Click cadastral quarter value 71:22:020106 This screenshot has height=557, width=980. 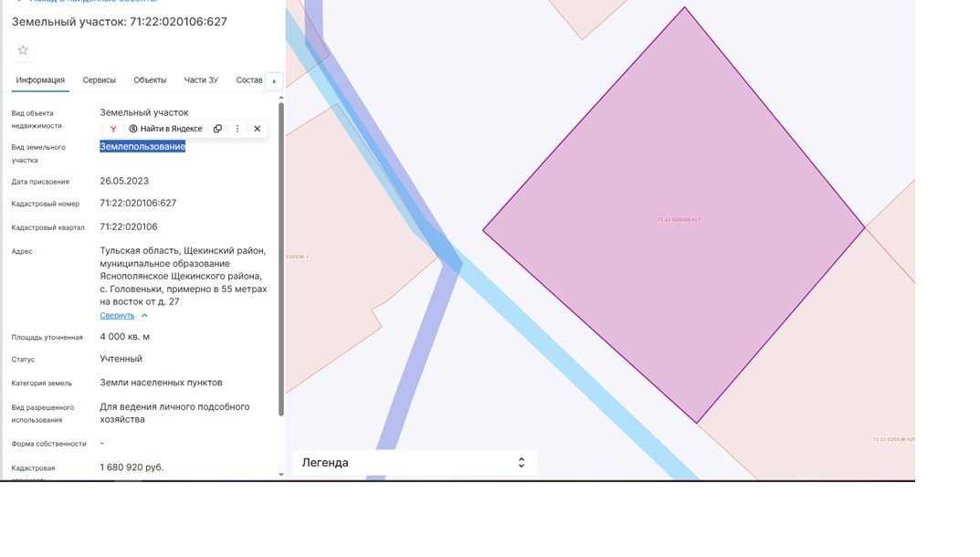click(x=129, y=227)
